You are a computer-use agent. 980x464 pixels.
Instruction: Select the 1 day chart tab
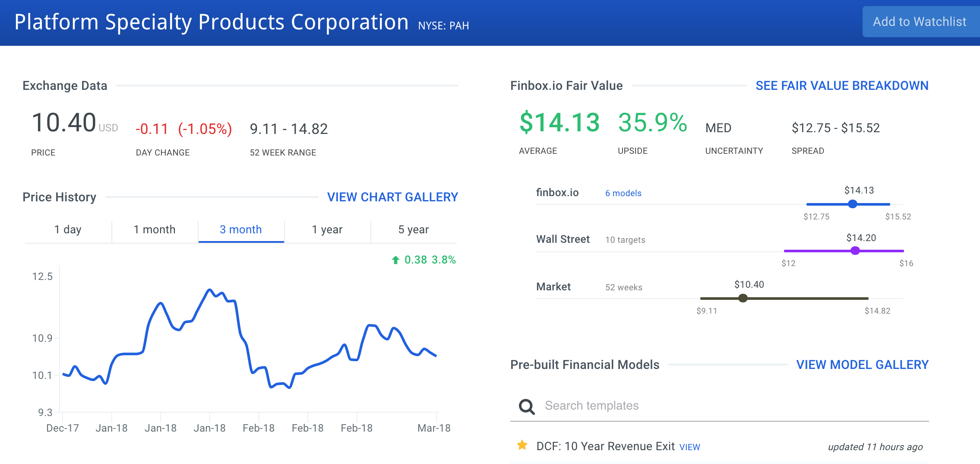[68, 230]
